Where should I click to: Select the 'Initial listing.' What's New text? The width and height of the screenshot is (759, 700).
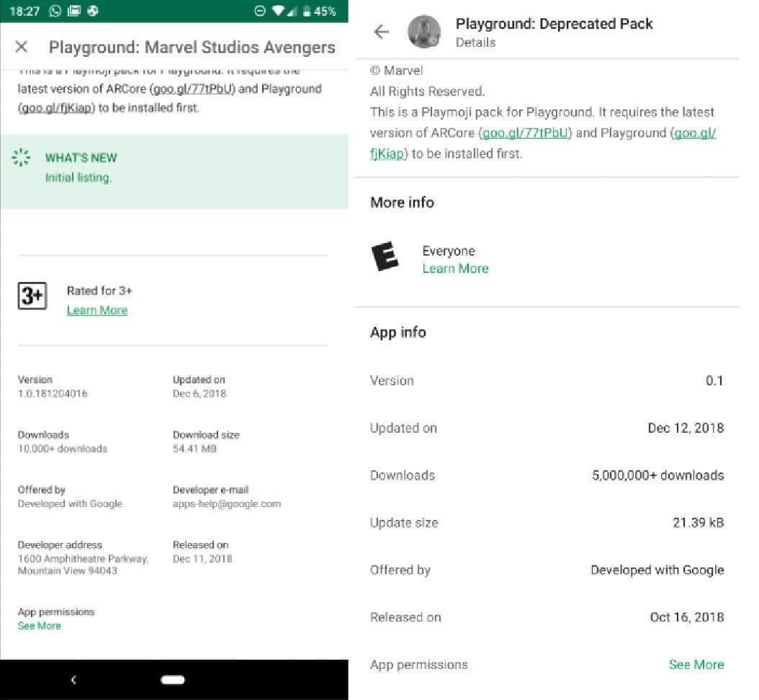[78, 178]
